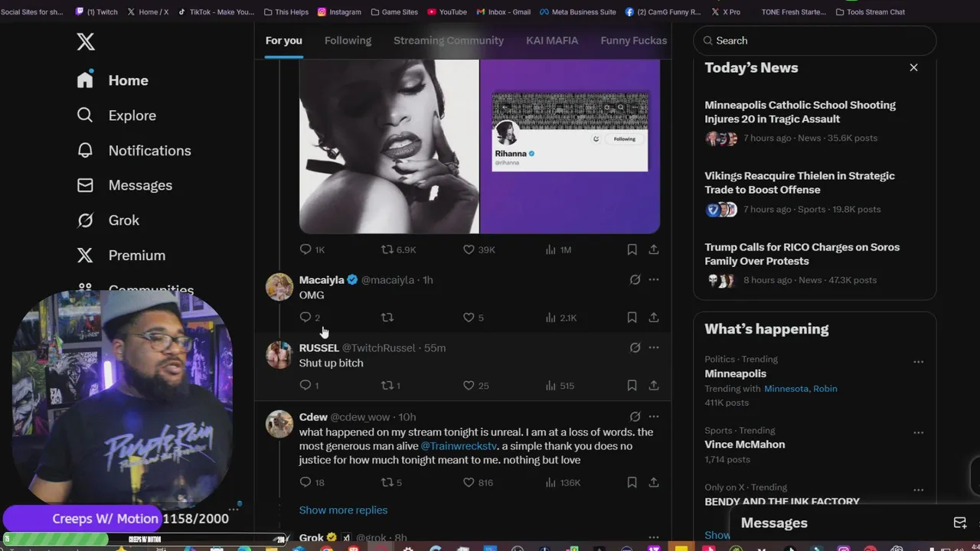
Task: View analytics of Rihanna image post
Action: click(x=558, y=249)
